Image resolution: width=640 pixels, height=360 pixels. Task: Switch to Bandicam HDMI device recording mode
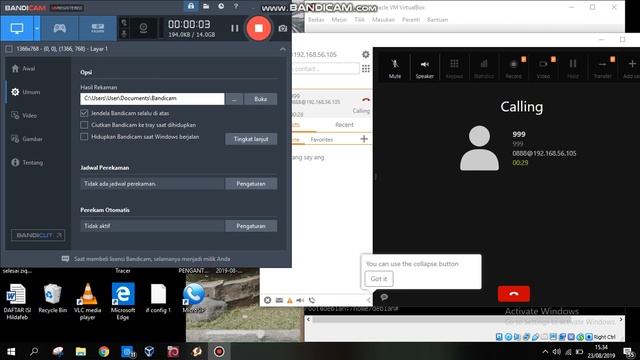point(98,28)
